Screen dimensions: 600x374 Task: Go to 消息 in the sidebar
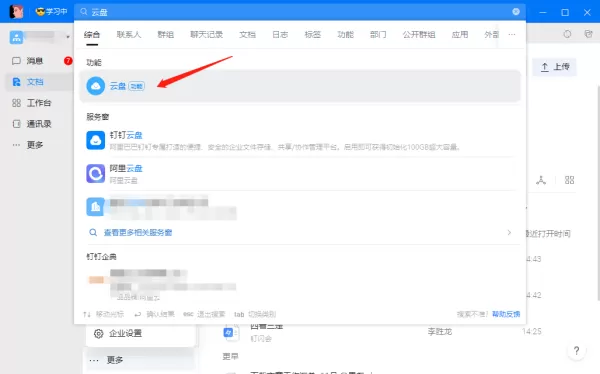(35, 61)
